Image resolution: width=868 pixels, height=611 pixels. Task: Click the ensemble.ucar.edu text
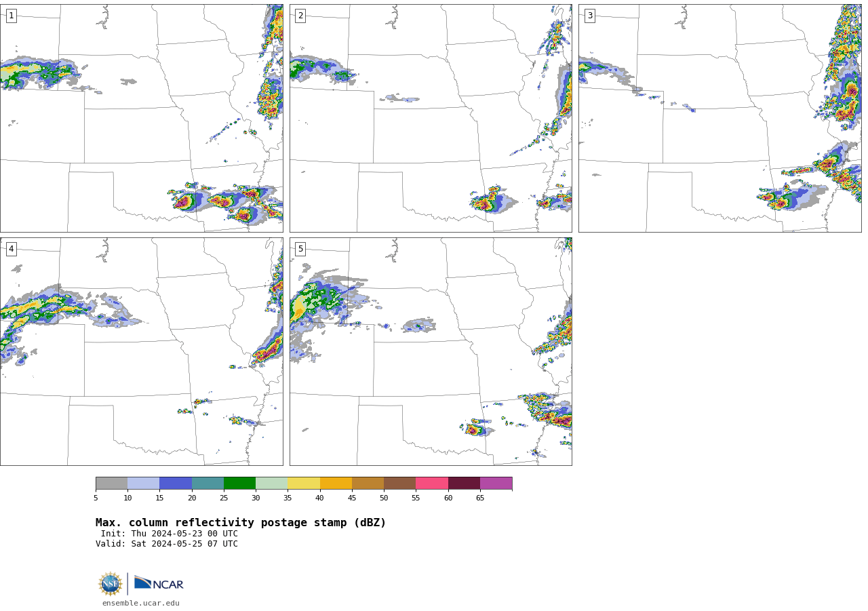pyautogui.click(x=141, y=603)
